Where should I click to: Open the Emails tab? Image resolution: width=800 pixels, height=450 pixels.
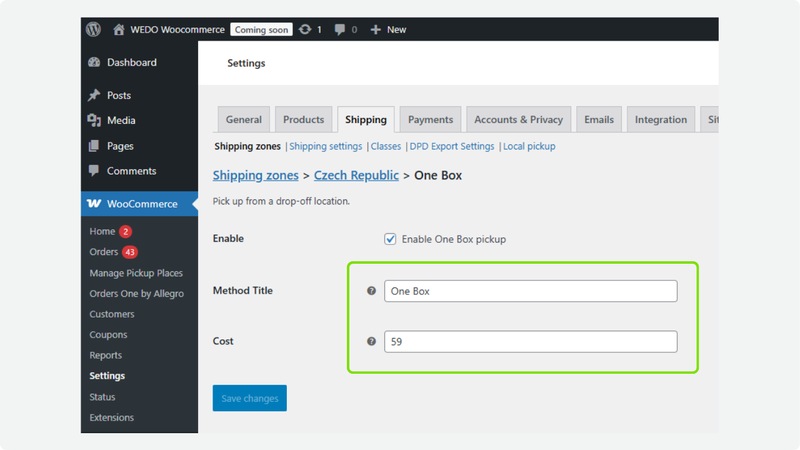click(x=599, y=119)
